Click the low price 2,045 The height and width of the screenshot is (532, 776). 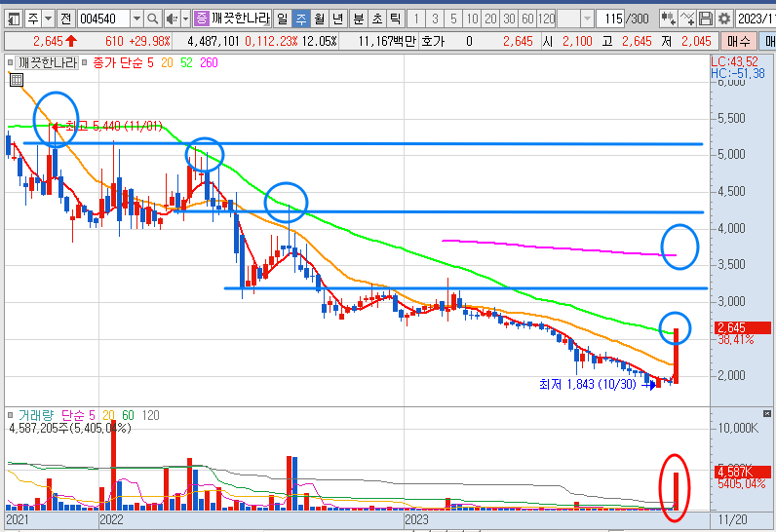pos(696,42)
